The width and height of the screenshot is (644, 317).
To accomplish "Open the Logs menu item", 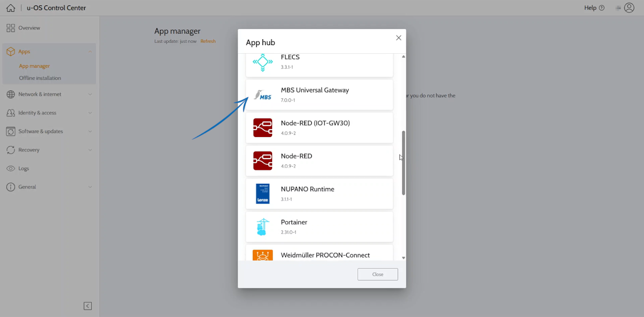I will point(24,169).
